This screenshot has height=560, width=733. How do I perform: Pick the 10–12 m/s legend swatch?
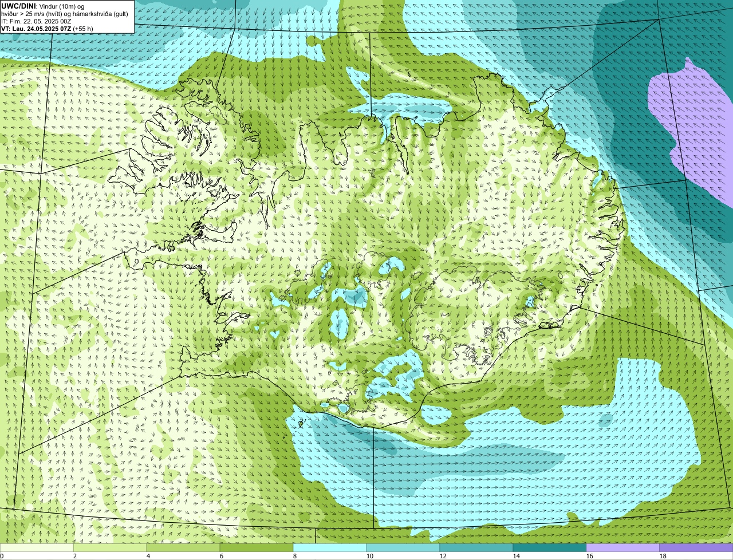403,547
